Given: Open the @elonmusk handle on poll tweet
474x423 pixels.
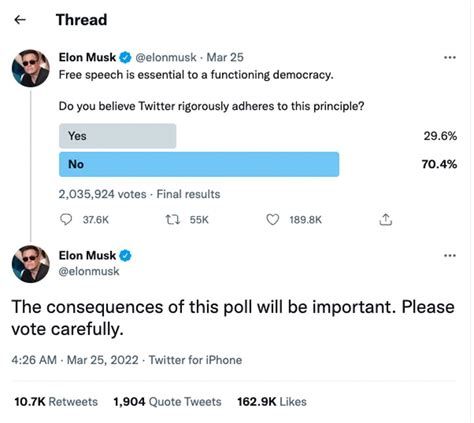Looking at the screenshot, I should point(166,57).
